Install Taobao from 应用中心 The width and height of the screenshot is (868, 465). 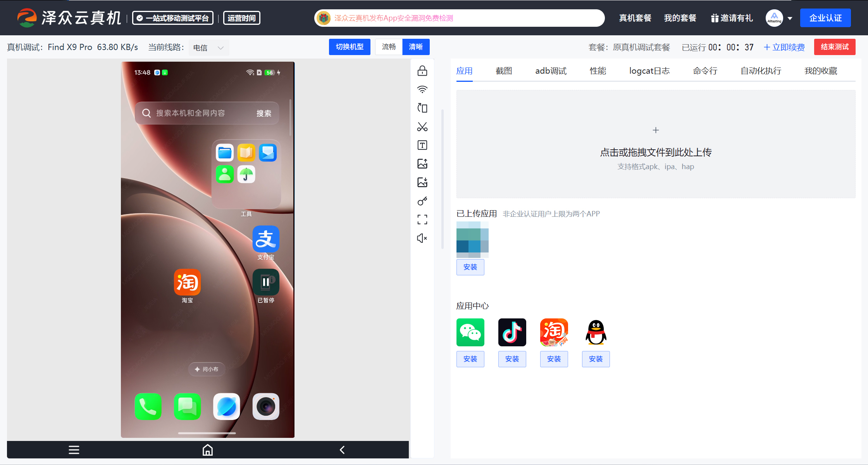[554, 359]
